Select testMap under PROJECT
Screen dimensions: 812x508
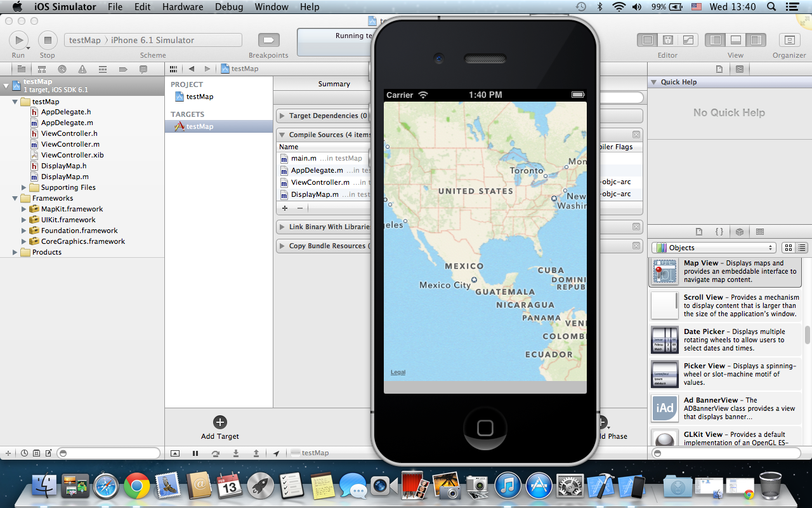coord(200,97)
